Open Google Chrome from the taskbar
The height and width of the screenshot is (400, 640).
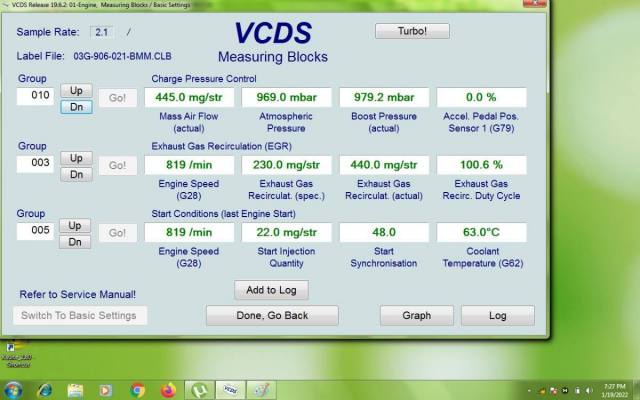coord(138,389)
